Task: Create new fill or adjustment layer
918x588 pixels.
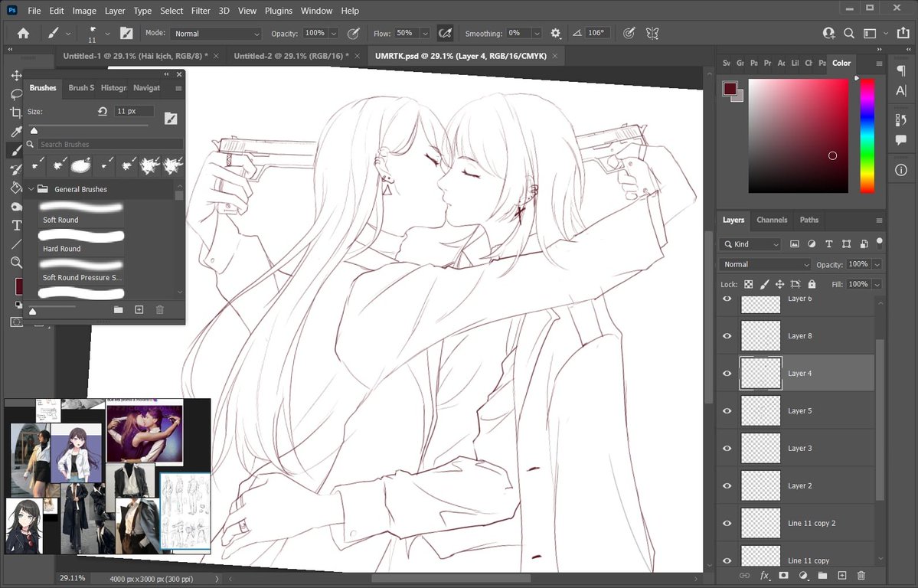Action: pos(803,576)
